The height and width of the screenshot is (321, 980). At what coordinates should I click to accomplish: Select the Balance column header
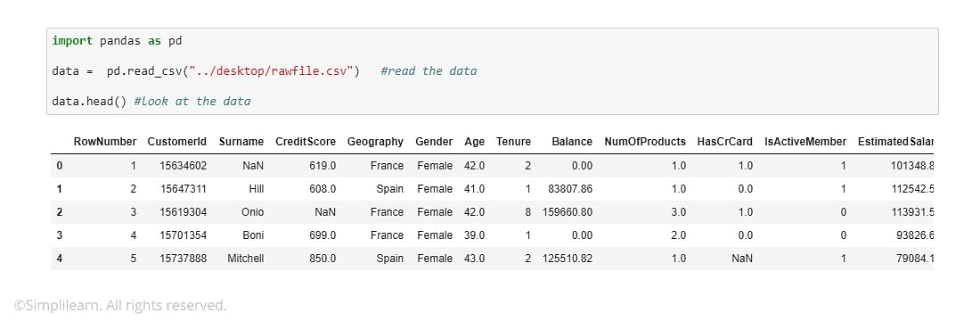[572, 142]
